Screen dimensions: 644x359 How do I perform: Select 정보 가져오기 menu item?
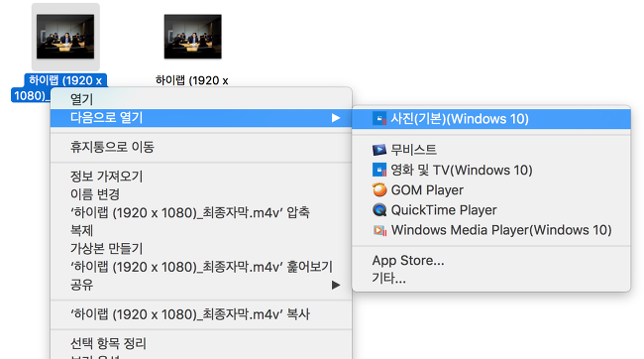pos(201,177)
